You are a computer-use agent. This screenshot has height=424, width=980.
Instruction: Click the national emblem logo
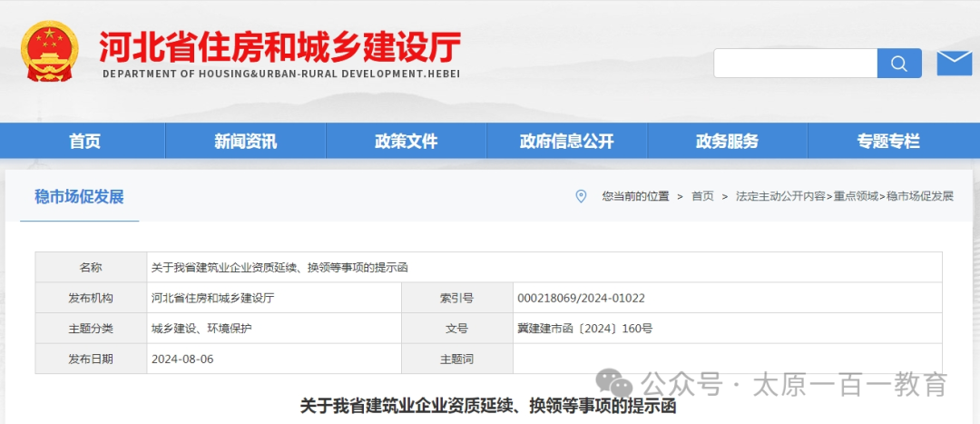point(47,51)
